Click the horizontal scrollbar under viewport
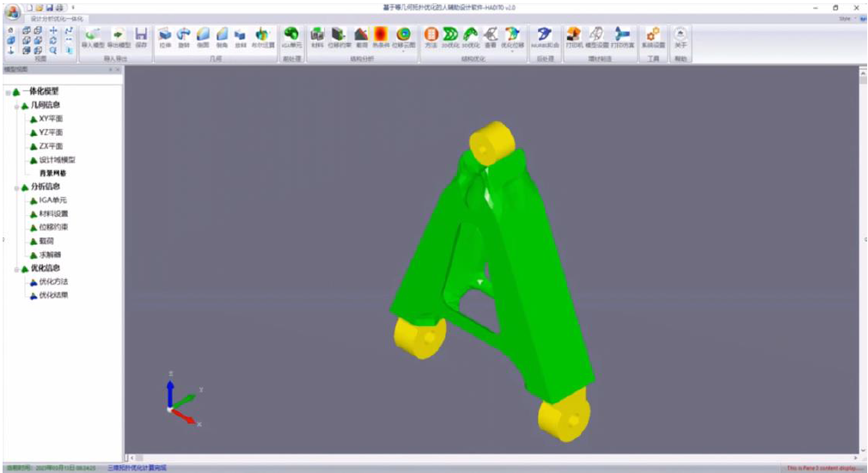 (x=492, y=458)
